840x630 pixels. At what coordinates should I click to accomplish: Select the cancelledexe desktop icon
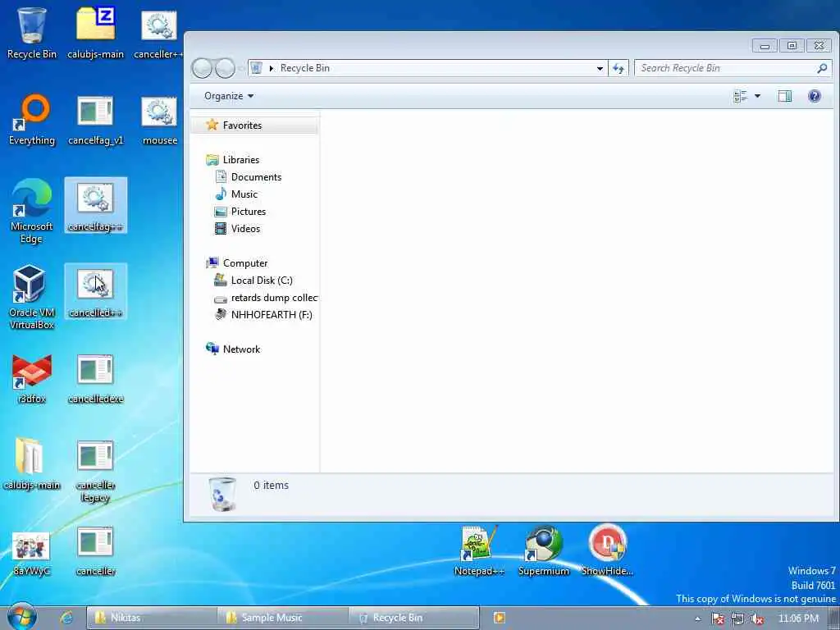[x=95, y=378]
